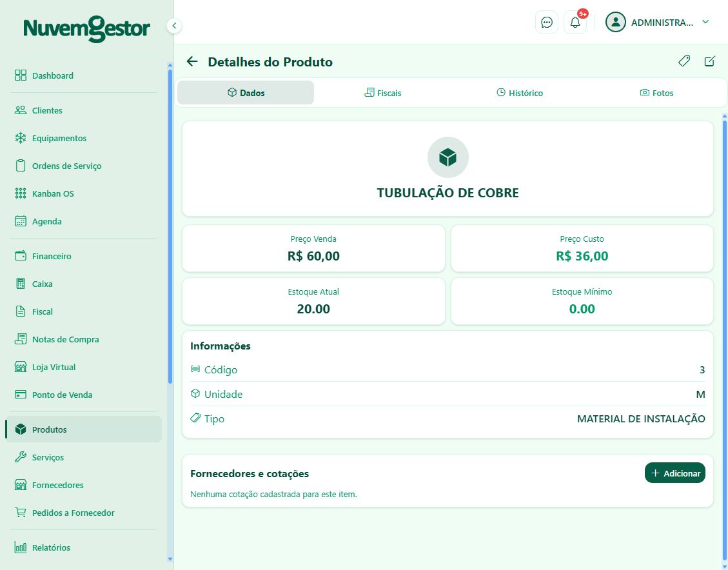Collapse the sidebar with chevron button
The height and width of the screenshot is (570, 728).
[174, 26]
